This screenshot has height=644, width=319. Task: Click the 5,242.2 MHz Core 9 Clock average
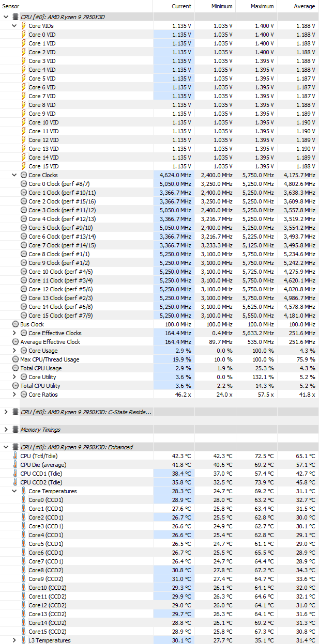(x=300, y=263)
